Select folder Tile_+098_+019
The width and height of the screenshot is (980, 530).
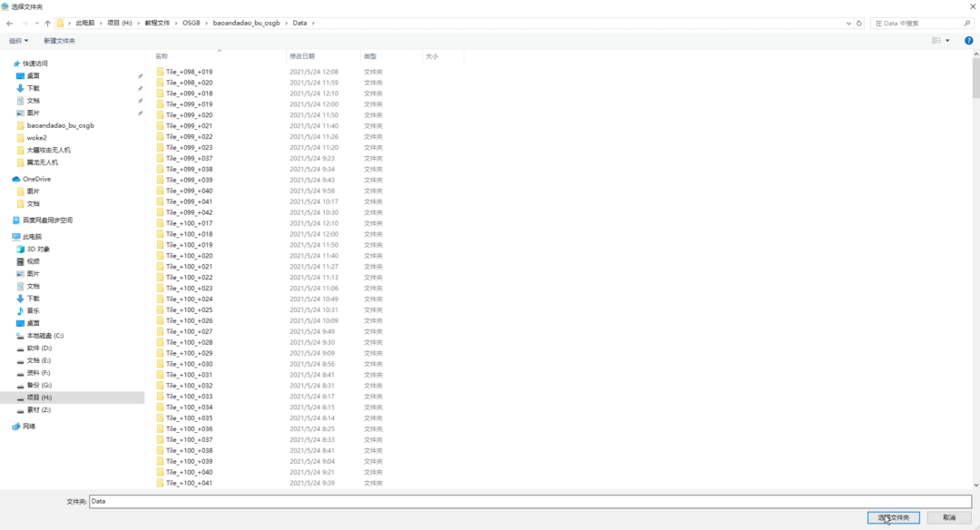tap(189, 72)
